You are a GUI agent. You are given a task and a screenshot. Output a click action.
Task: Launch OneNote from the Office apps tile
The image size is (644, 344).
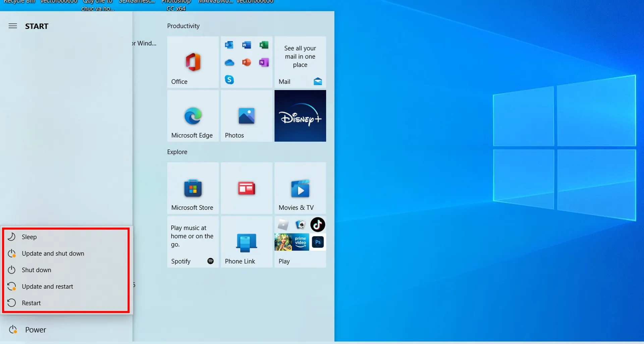264,62
